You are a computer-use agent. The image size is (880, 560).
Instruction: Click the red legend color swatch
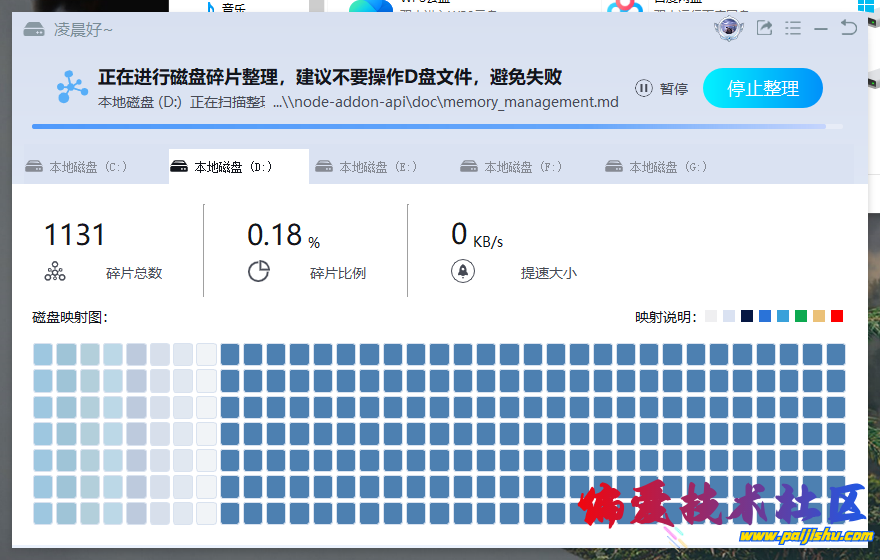[x=837, y=316]
